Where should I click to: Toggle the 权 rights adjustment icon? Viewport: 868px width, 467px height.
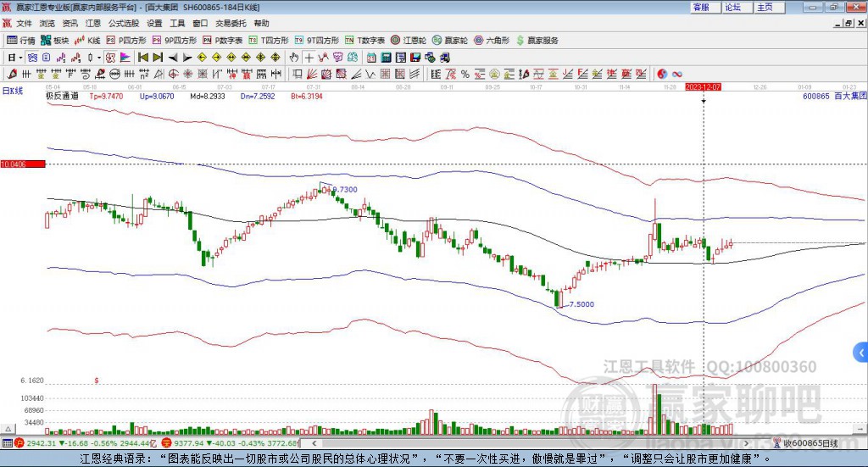(110, 58)
